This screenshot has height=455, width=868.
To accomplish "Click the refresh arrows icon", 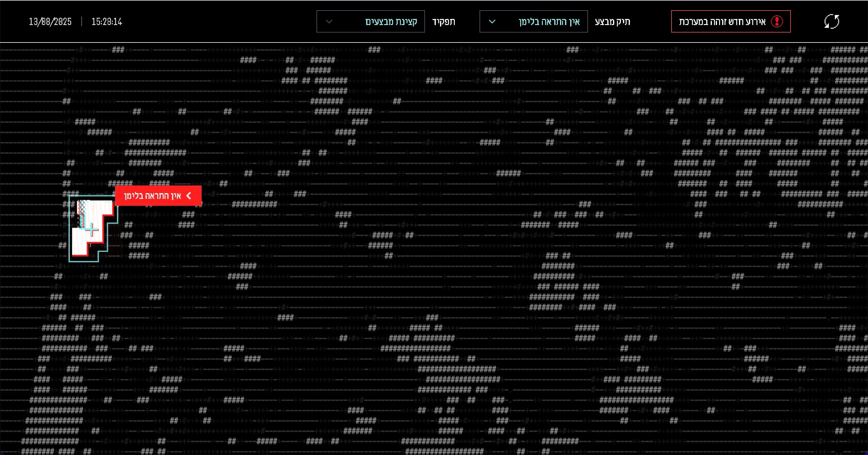I will (831, 22).
